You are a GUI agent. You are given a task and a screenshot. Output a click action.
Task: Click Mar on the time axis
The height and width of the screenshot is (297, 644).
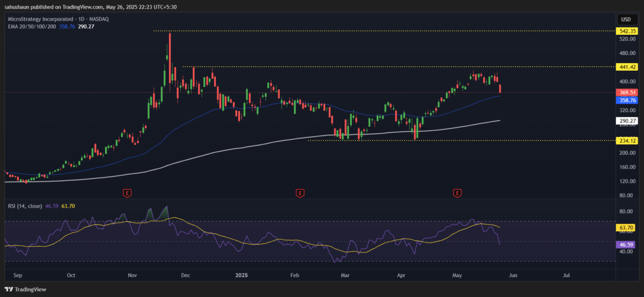coord(346,275)
